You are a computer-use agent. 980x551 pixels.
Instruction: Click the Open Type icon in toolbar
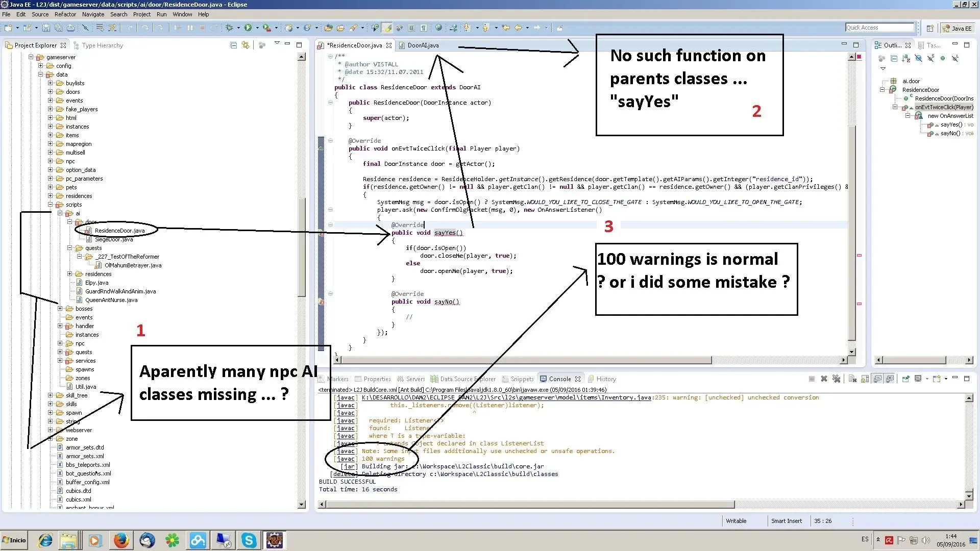click(328, 28)
